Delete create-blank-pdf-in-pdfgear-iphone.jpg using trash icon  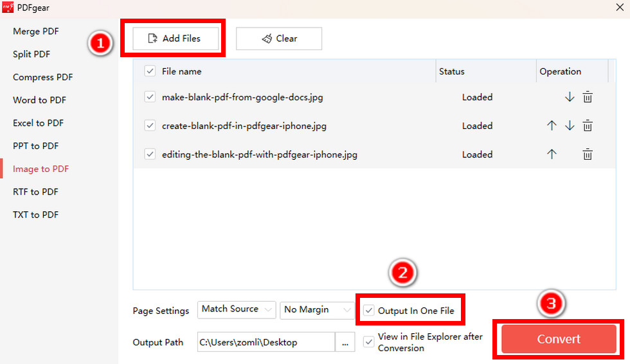588,126
